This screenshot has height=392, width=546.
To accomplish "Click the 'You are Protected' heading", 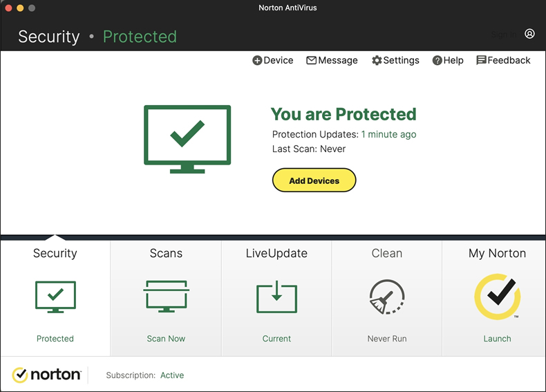I will [x=343, y=114].
